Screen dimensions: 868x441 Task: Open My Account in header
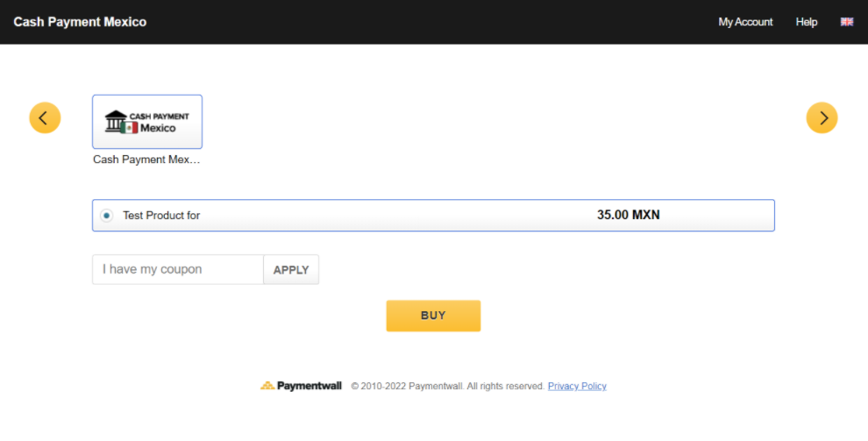pos(745,22)
